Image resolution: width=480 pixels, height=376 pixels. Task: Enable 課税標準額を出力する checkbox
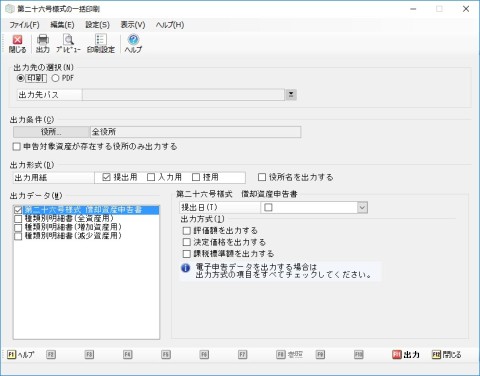[187, 254]
